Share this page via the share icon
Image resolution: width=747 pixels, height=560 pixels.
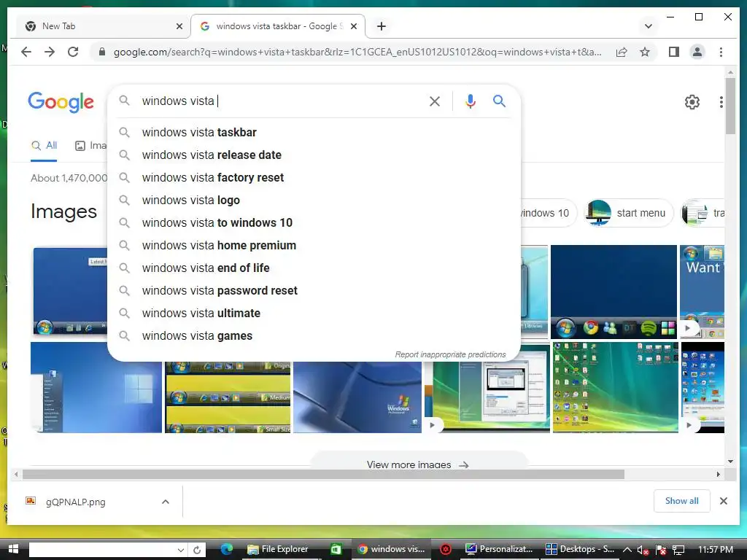(x=622, y=52)
